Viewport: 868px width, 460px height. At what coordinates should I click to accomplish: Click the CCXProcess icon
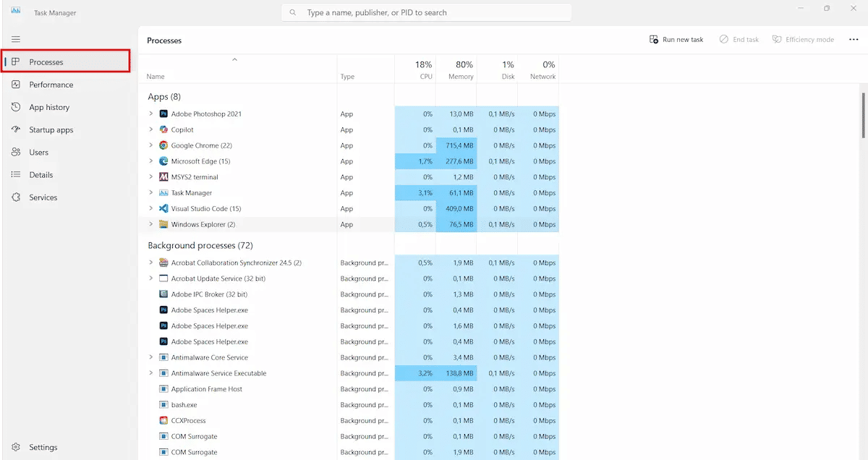pos(163,420)
